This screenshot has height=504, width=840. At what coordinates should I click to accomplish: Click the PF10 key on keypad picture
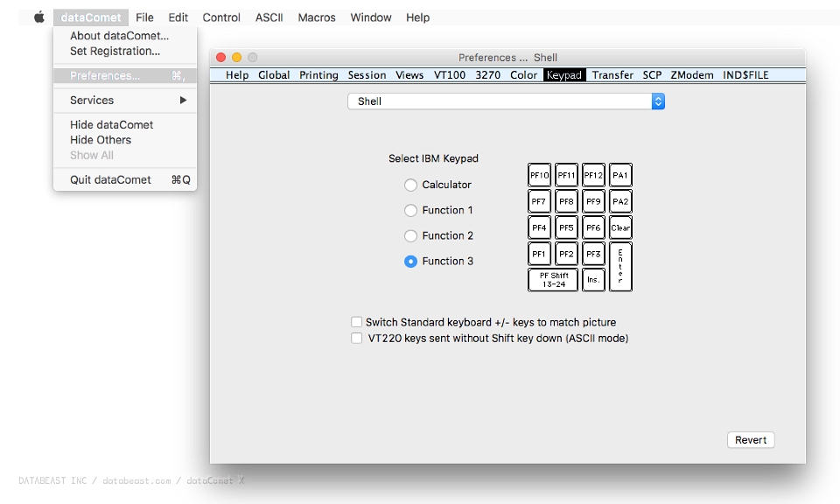point(539,175)
